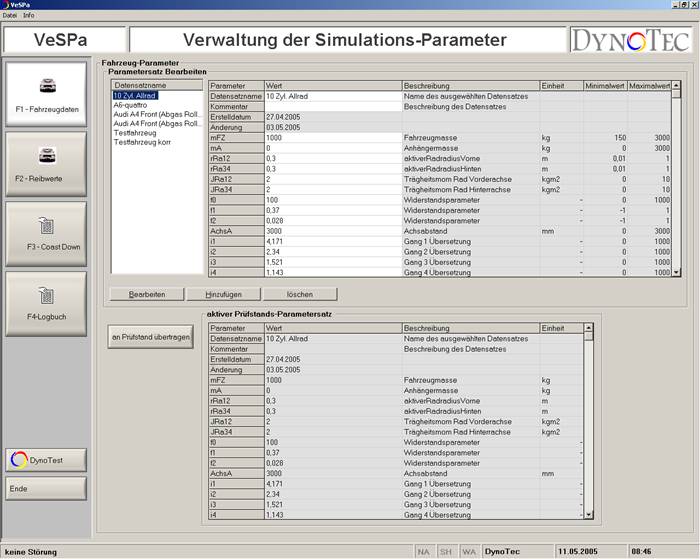700x559 pixels.
Task: Select Testfahrzeug korr dataset entry
Action: (x=147, y=142)
